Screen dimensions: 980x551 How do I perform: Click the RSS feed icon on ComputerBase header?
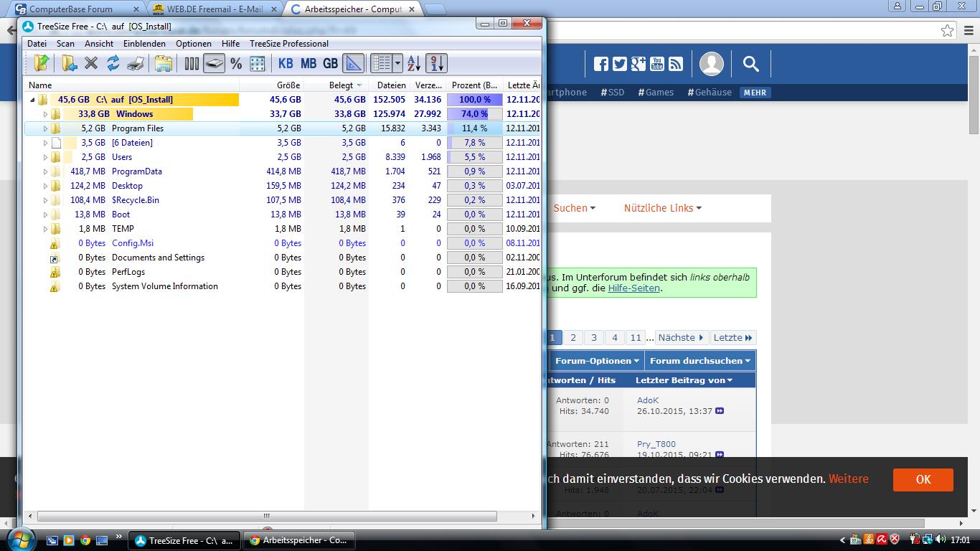tap(676, 64)
